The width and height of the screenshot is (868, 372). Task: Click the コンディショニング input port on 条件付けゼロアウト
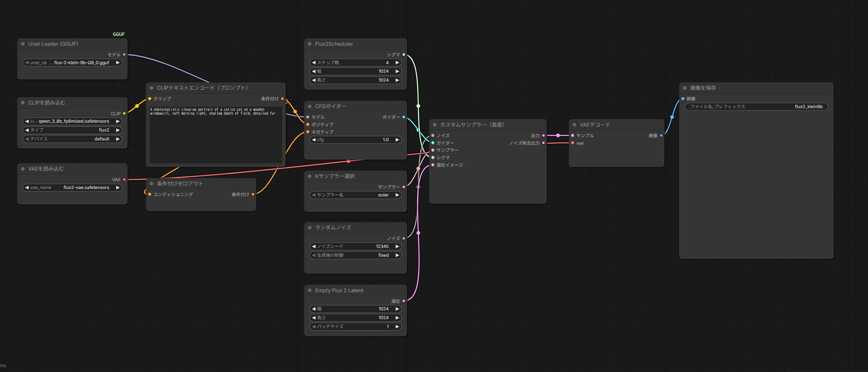pyautogui.click(x=150, y=194)
